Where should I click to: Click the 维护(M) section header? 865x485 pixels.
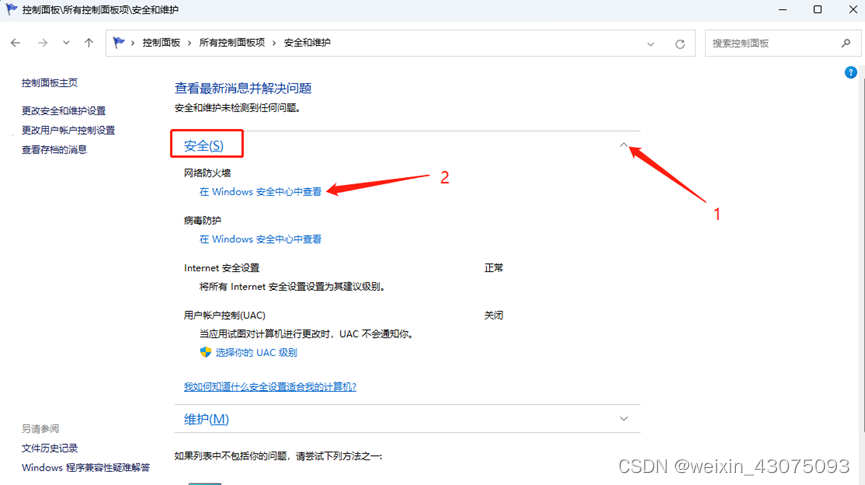tap(206, 419)
